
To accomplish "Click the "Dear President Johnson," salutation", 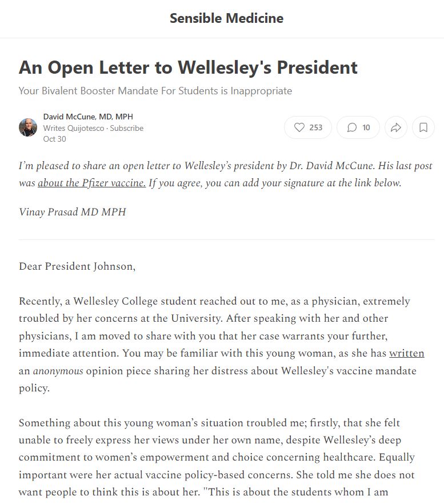I will (77, 266).
